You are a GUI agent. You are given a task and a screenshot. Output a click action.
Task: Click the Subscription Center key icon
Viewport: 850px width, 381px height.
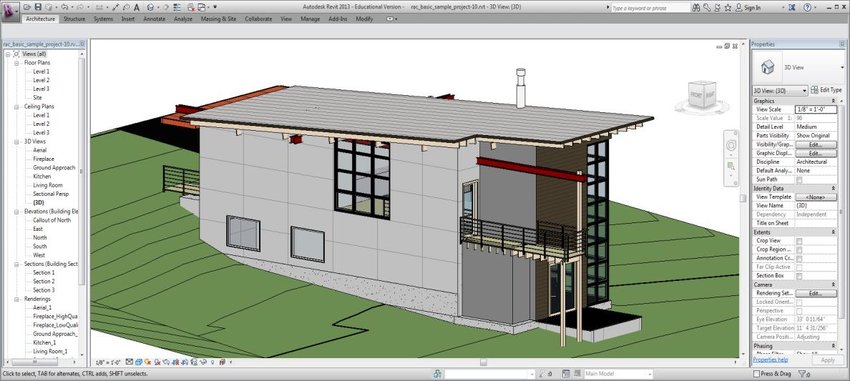[707, 8]
